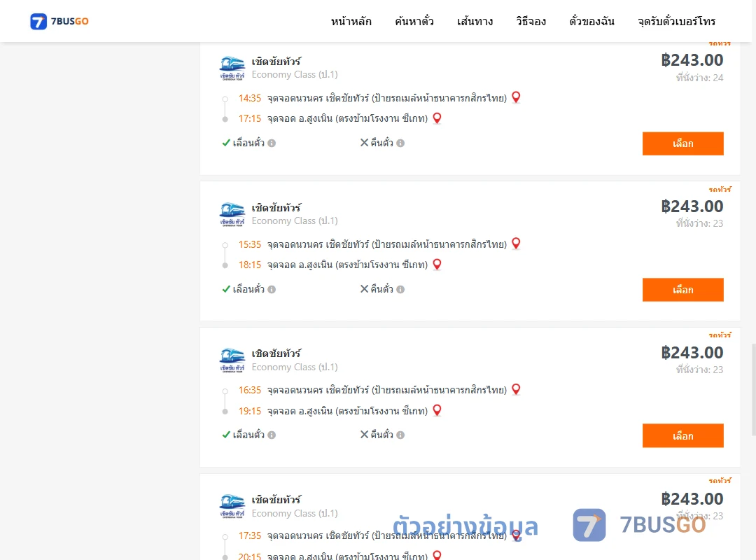
Task: Click the เลือก button for the 14:35 trip
Action: click(x=682, y=143)
